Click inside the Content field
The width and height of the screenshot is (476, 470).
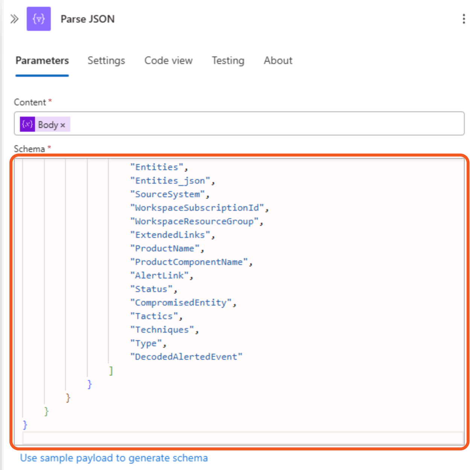(x=226, y=124)
